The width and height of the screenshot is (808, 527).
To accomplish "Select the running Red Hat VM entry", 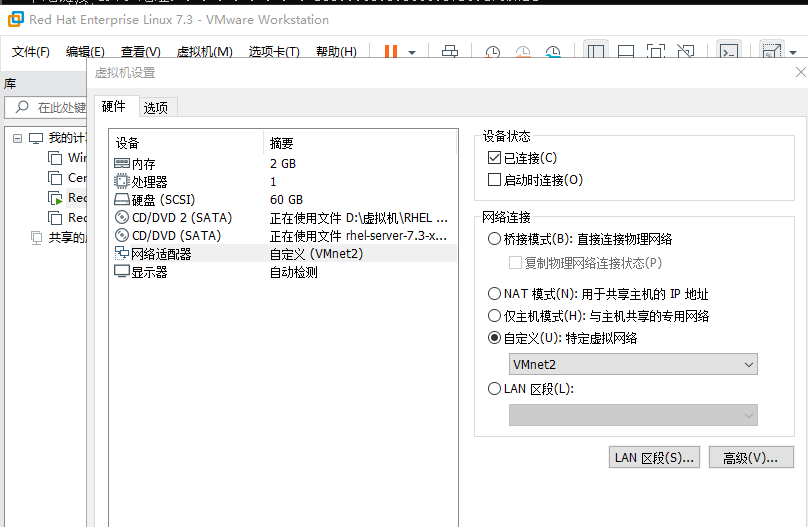I will click(x=67, y=198).
